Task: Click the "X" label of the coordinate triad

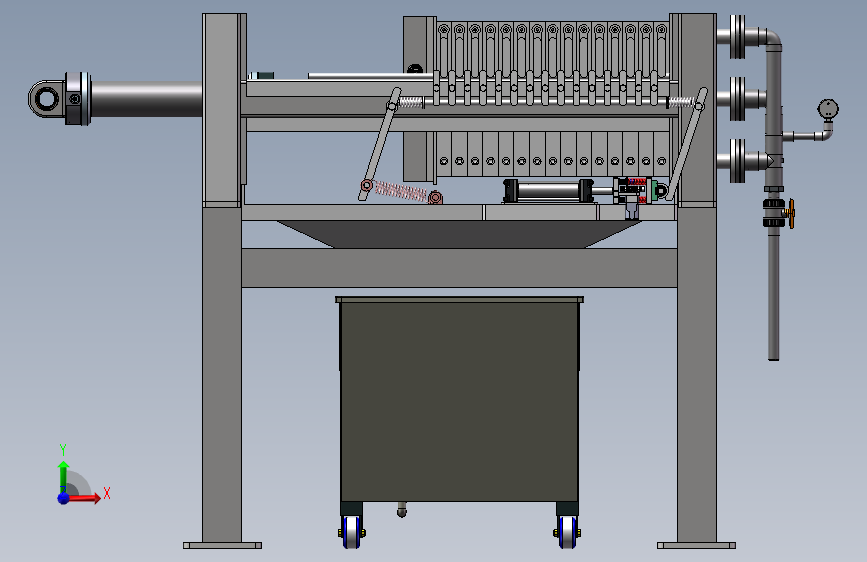Action: click(x=107, y=493)
